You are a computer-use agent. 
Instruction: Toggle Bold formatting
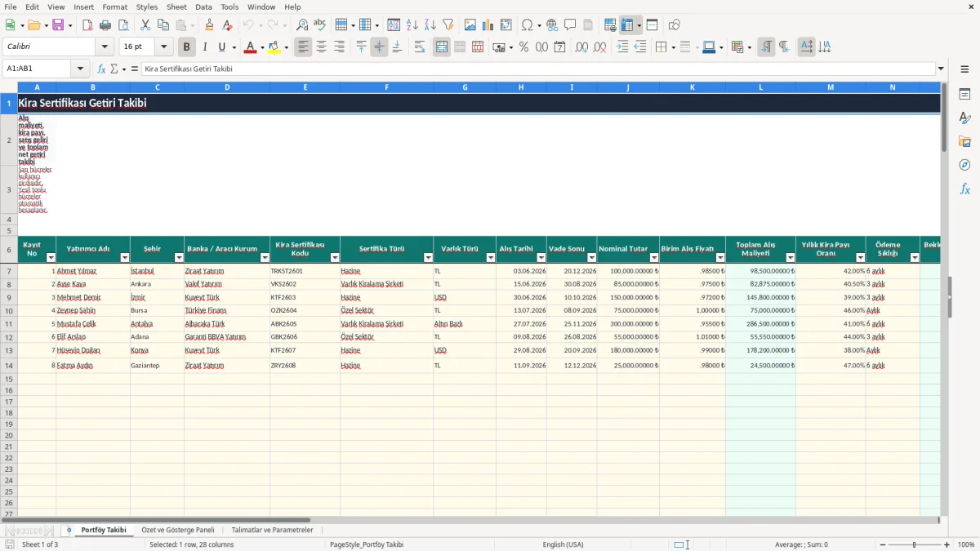pyautogui.click(x=187, y=47)
